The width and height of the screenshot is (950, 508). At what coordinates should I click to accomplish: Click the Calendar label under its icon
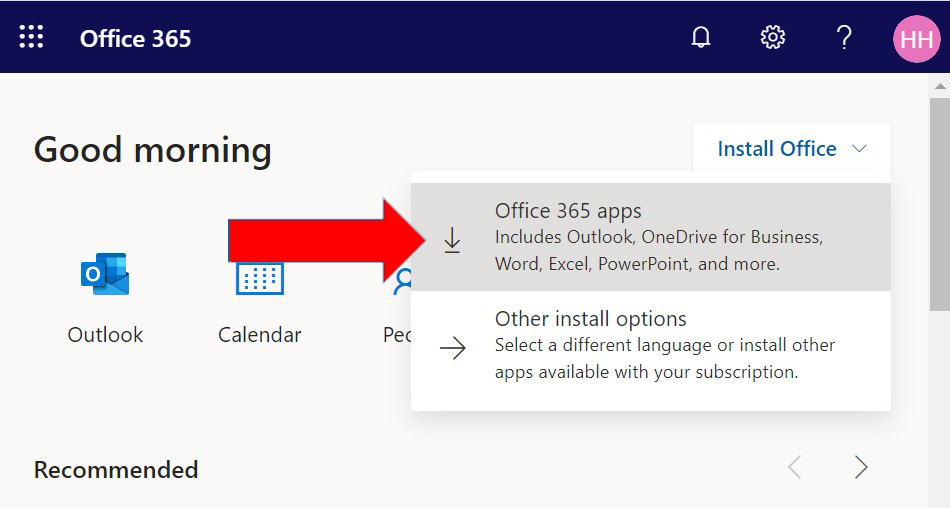(x=260, y=335)
